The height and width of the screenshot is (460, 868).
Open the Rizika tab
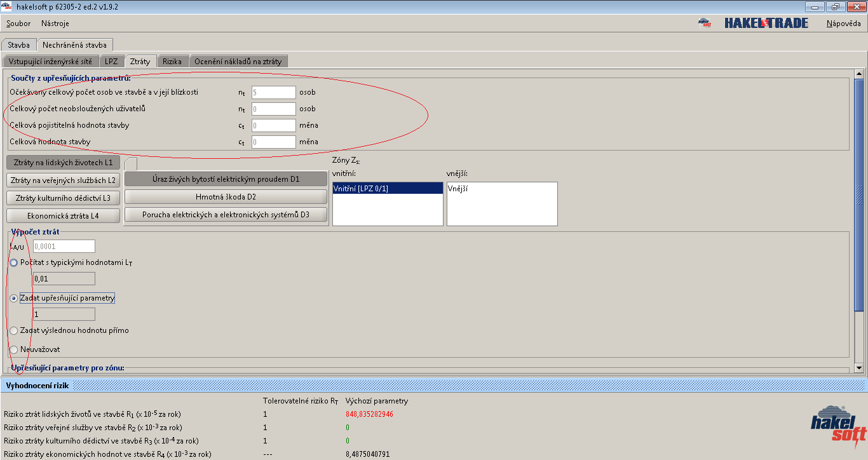click(x=172, y=61)
